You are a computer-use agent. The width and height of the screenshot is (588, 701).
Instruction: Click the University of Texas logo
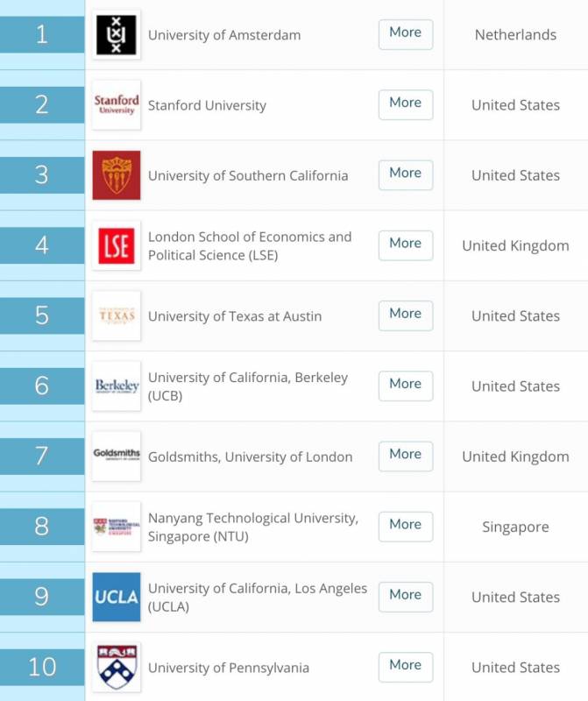click(x=116, y=315)
